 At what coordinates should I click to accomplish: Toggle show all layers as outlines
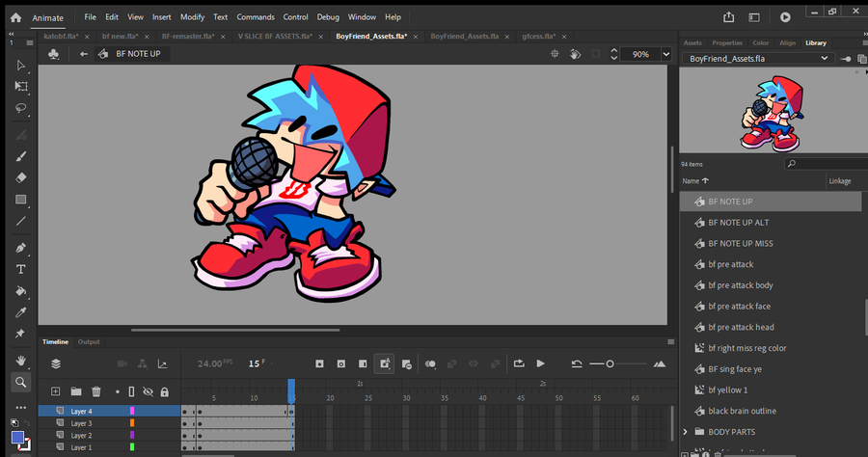click(x=131, y=391)
